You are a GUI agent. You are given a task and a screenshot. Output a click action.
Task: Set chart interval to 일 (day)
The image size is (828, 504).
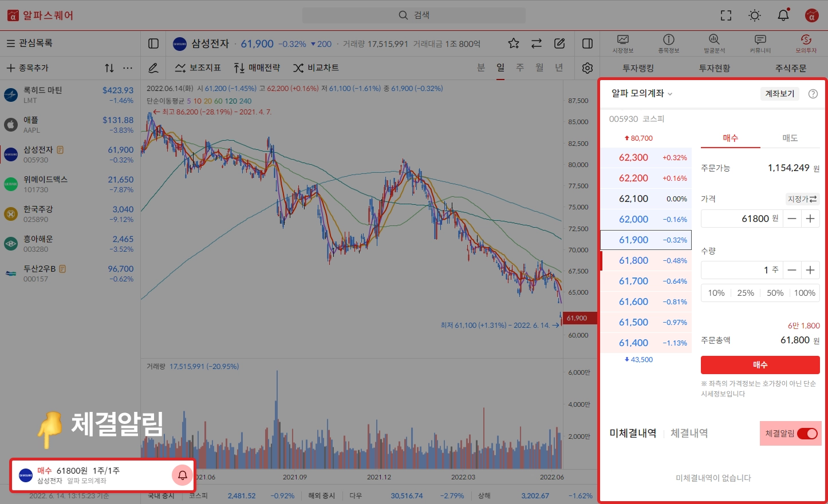point(500,68)
